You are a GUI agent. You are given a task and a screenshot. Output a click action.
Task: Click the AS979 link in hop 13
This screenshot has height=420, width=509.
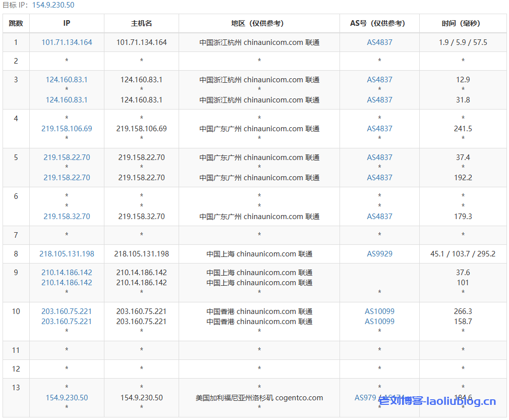click(x=365, y=397)
